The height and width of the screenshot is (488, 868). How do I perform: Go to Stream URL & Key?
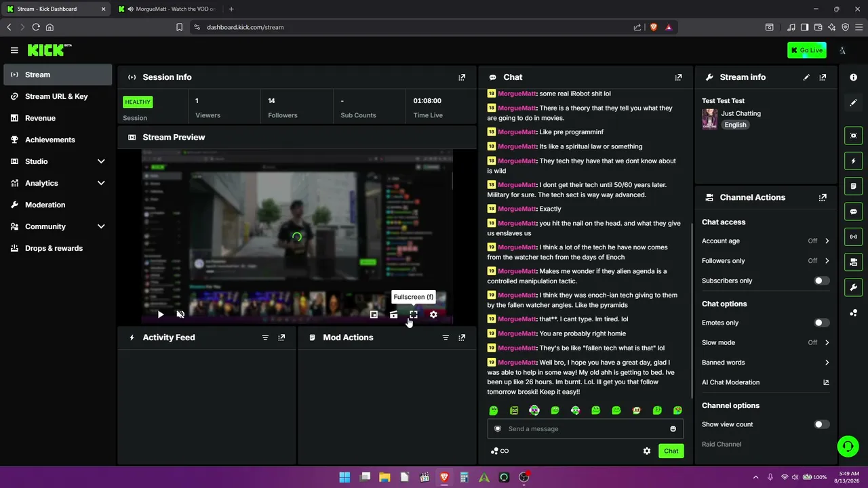tap(58, 96)
